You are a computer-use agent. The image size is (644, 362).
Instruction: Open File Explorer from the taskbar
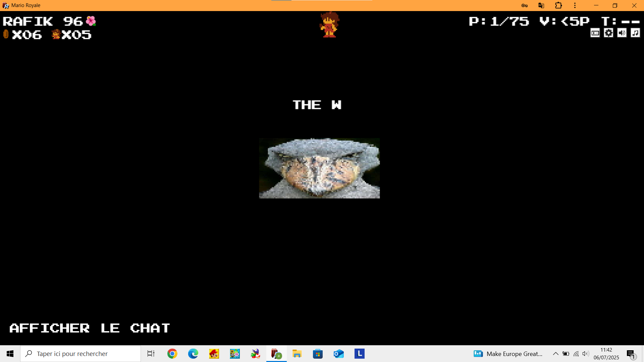(x=297, y=354)
